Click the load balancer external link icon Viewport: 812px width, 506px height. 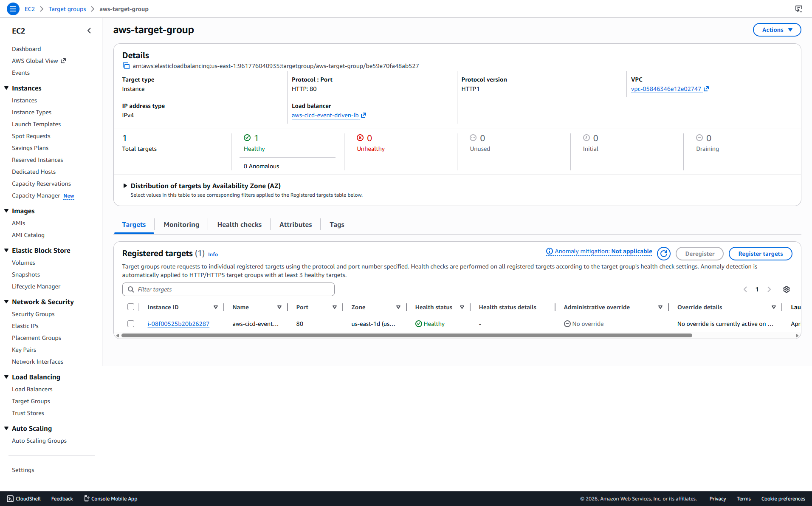364,115
